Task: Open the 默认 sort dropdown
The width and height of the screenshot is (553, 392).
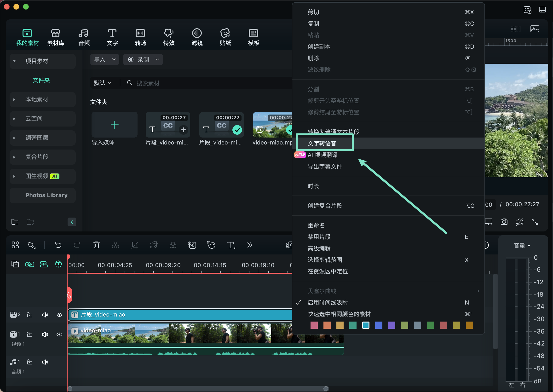Action: (x=102, y=83)
